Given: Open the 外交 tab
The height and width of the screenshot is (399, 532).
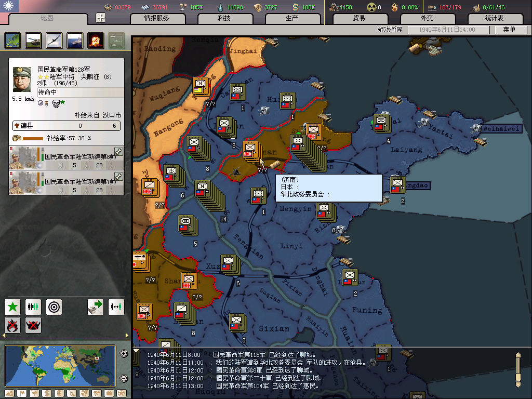Looking at the screenshot, I should (x=426, y=18).
